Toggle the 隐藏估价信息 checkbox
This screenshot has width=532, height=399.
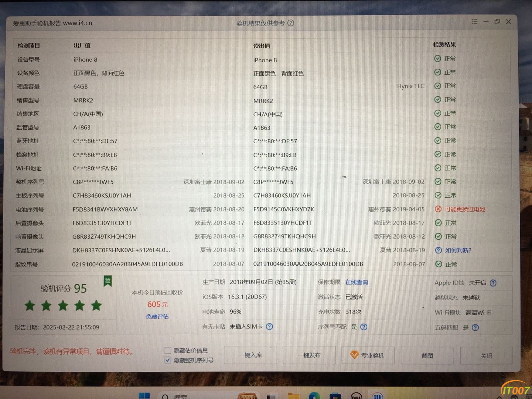pyautogui.click(x=168, y=351)
